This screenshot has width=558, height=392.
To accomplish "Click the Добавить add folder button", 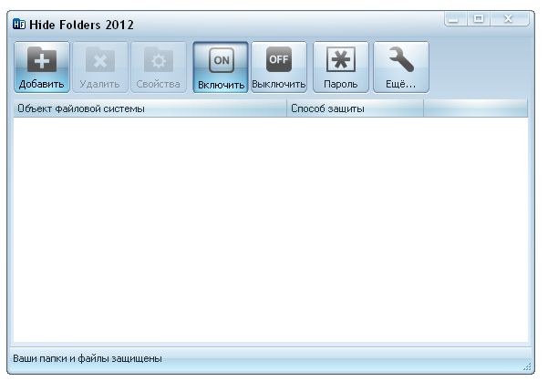I will pos(42,67).
